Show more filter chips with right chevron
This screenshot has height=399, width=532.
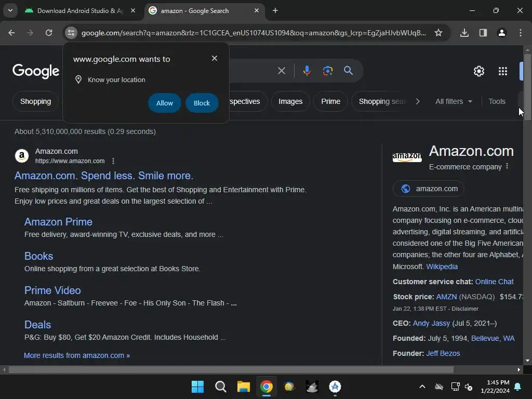[x=418, y=101]
